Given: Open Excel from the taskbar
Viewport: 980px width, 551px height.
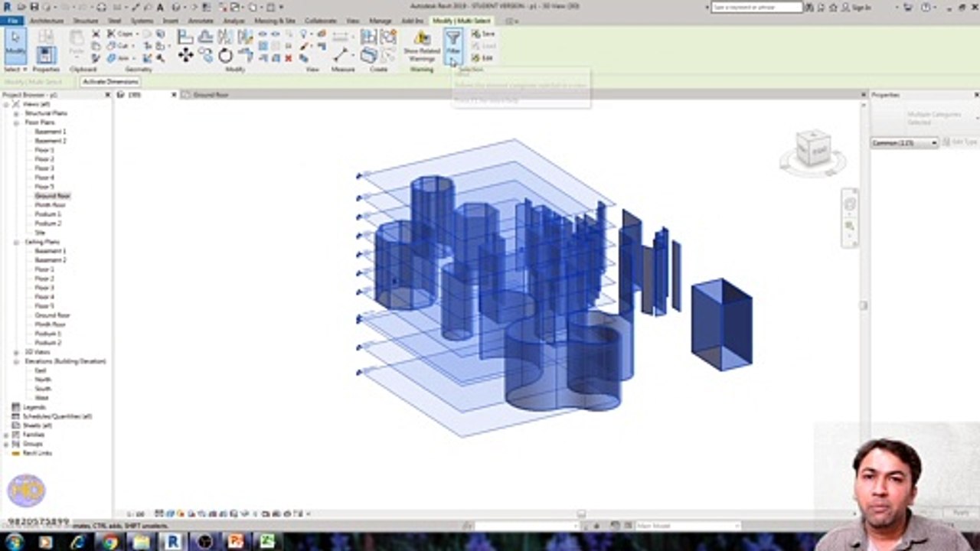Looking at the screenshot, I should tap(267, 542).
